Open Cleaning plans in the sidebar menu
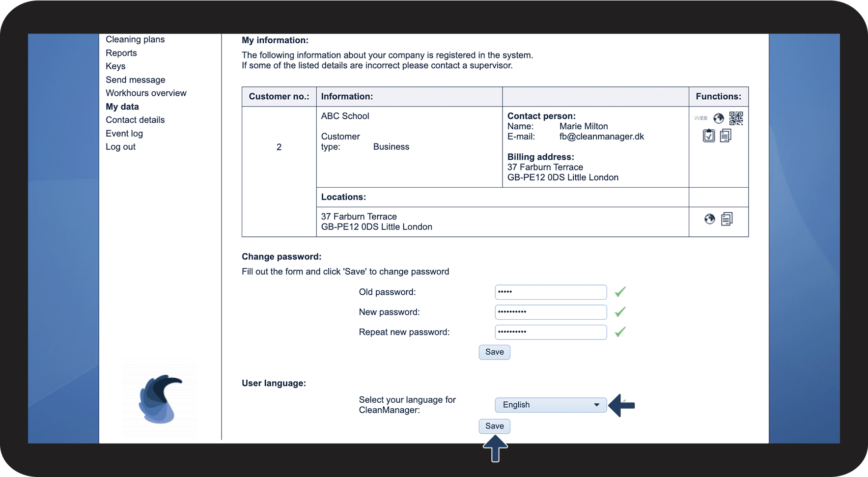Screen dimensions: 868x477 click(135, 39)
